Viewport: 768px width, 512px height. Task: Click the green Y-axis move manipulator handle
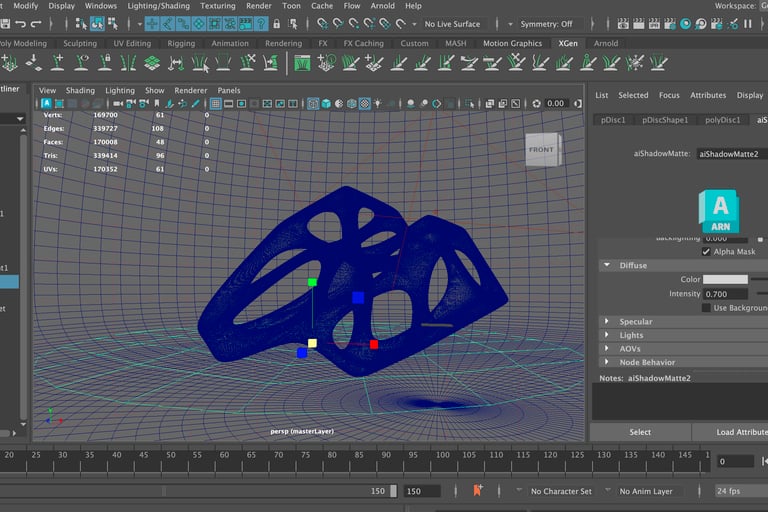click(x=312, y=283)
